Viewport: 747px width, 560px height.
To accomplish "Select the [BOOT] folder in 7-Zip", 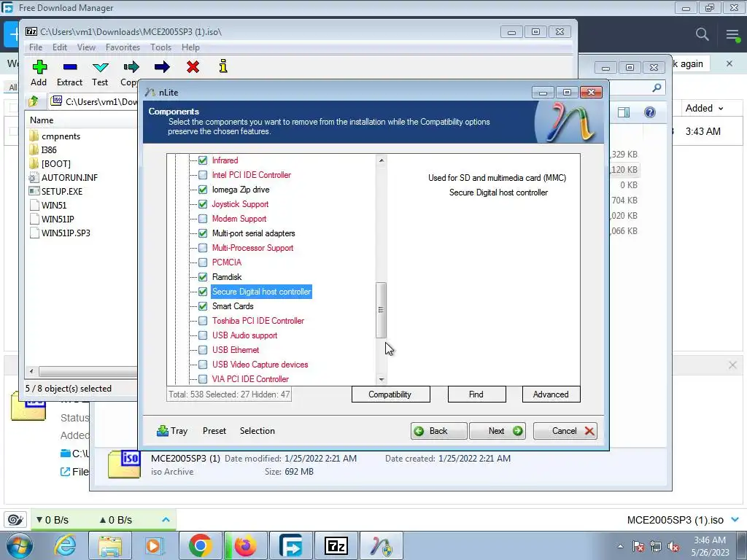I will [55, 164].
